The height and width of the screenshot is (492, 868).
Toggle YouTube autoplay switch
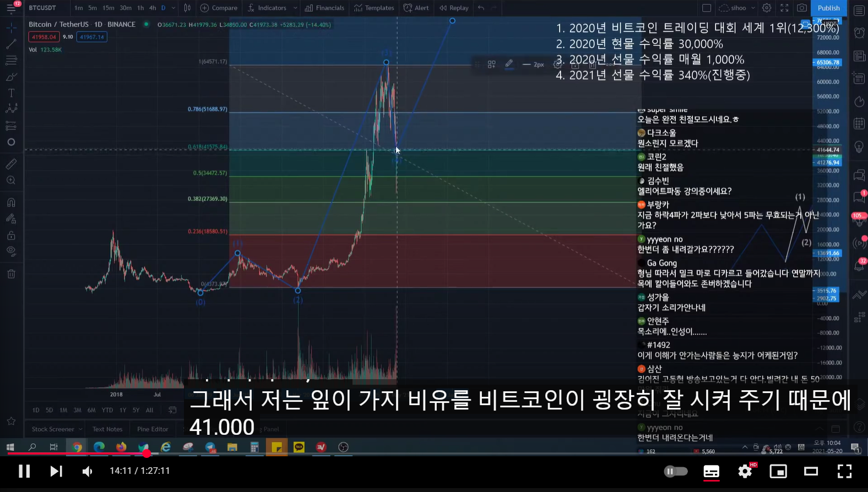tap(675, 472)
